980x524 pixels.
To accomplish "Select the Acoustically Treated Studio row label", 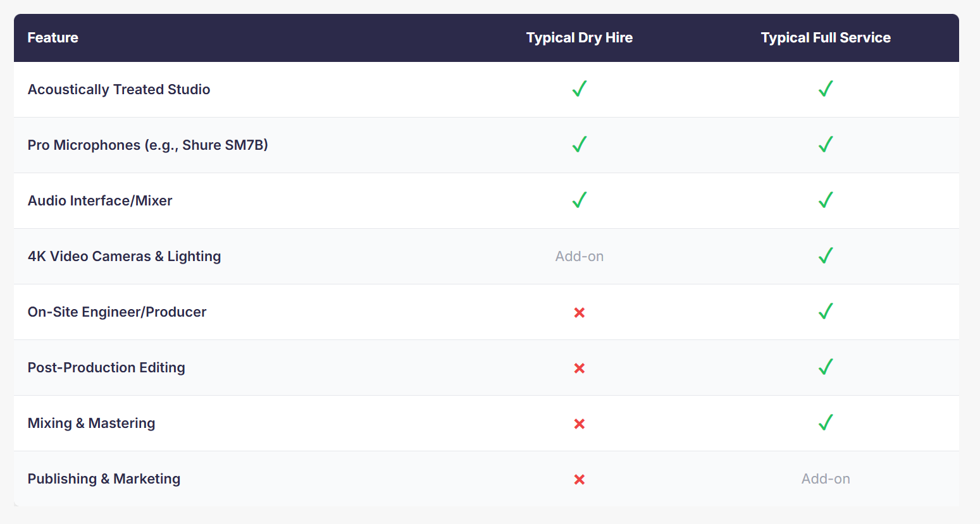I will [119, 90].
